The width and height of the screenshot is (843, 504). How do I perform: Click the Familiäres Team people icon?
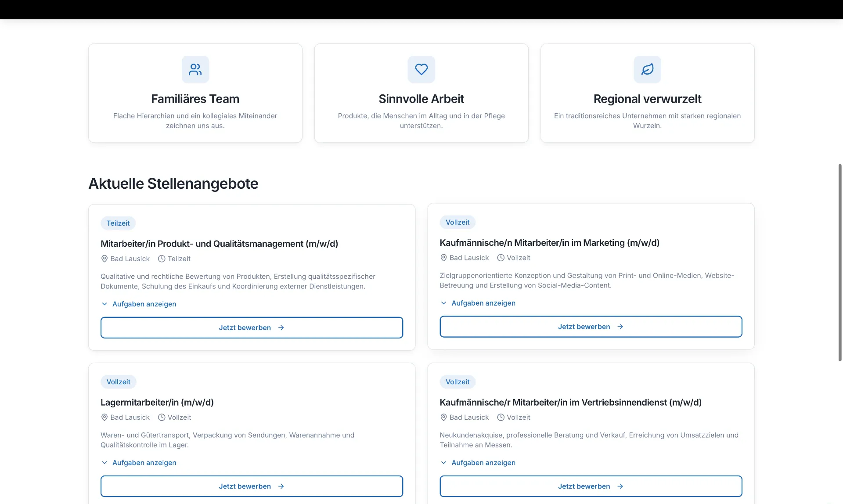tap(195, 69)
